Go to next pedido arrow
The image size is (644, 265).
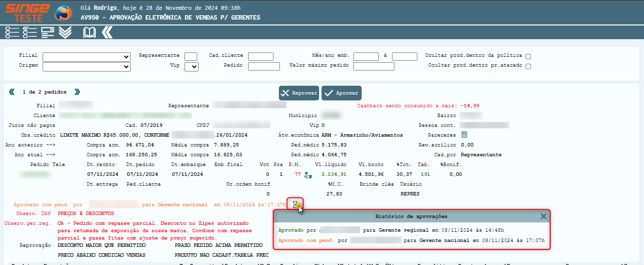pyautogui.click(x=77, y=92)
